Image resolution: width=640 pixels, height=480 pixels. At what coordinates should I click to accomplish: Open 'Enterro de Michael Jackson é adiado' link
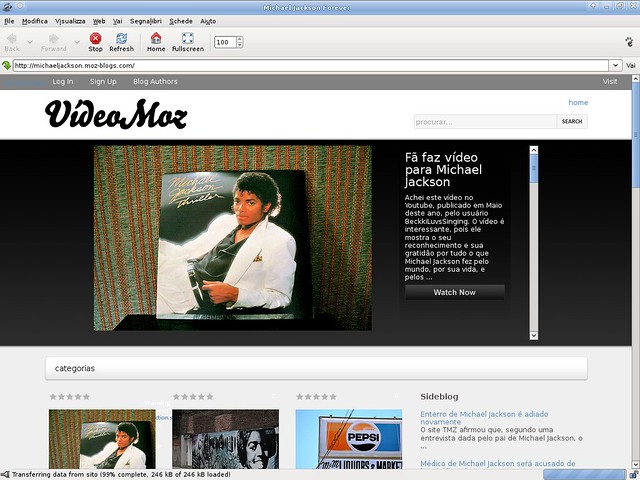[484, 418]
